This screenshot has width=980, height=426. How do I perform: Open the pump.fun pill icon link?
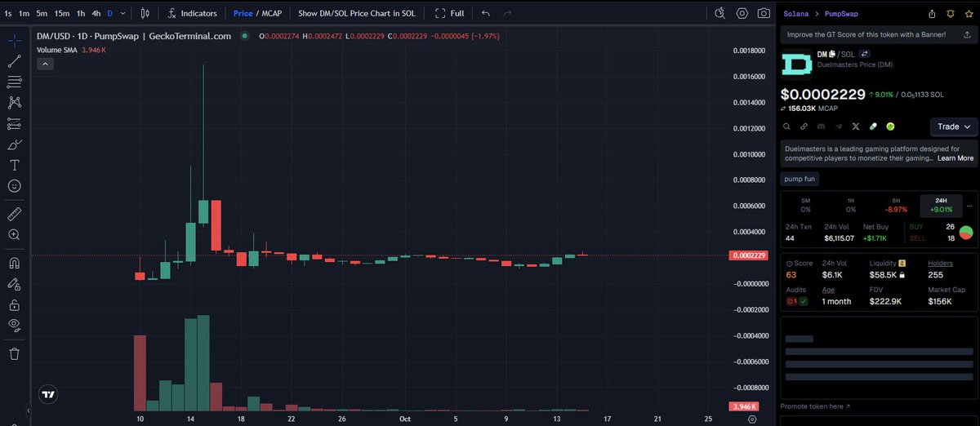pos(873,126)
